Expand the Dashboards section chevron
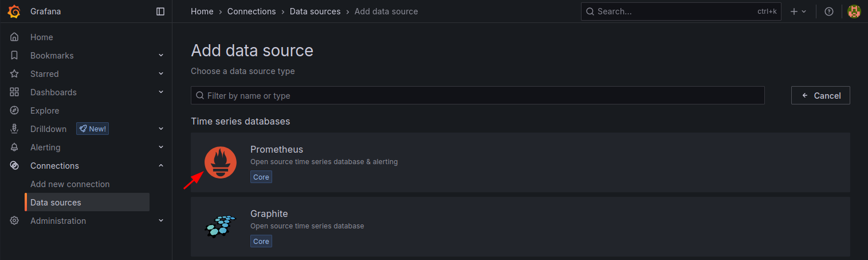This screenshot has width=868, height=260. point(161,92)
